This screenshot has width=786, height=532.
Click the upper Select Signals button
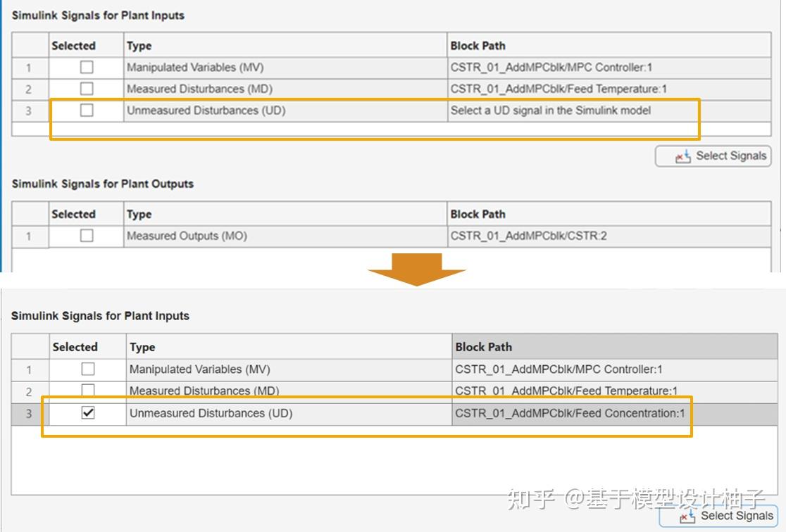tap(713, 156)
